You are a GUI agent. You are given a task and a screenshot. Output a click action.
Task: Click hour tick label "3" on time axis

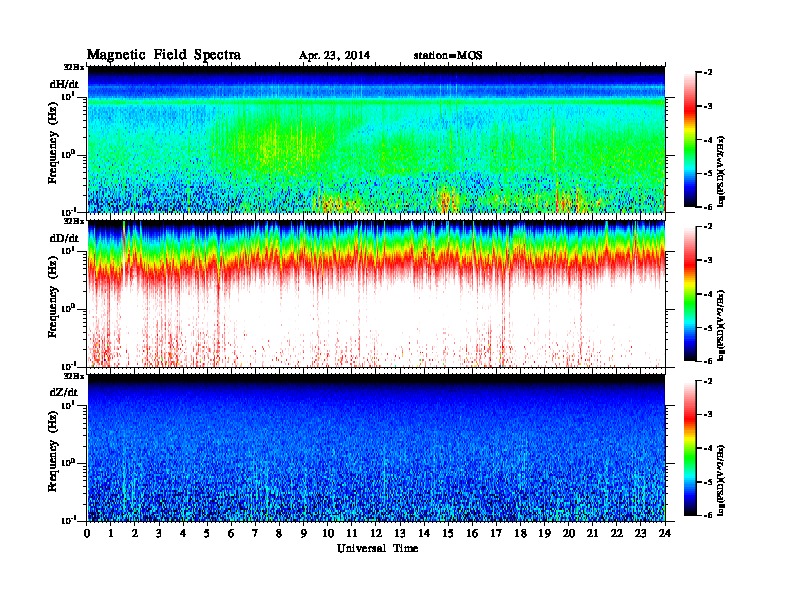pos(160,534)
